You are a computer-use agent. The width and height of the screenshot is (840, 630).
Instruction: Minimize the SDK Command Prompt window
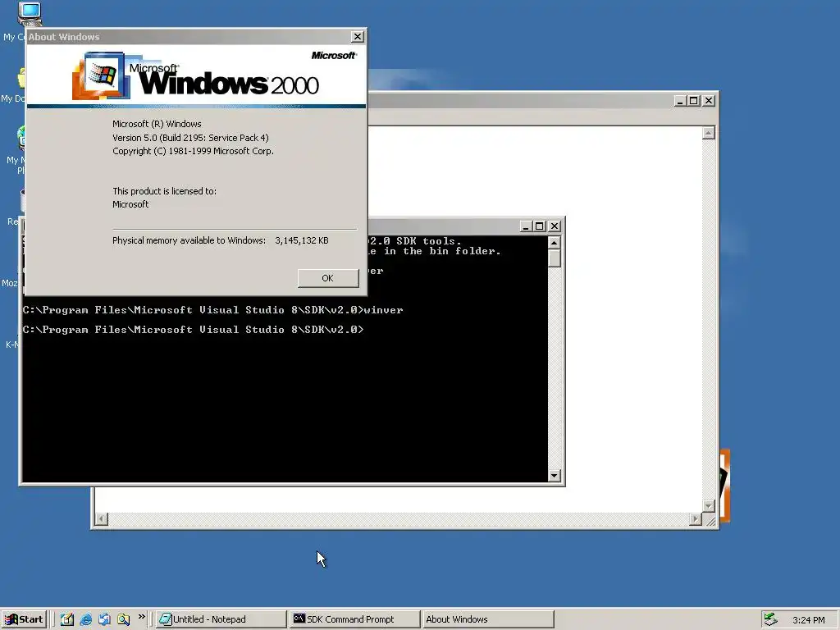(526, 226)
